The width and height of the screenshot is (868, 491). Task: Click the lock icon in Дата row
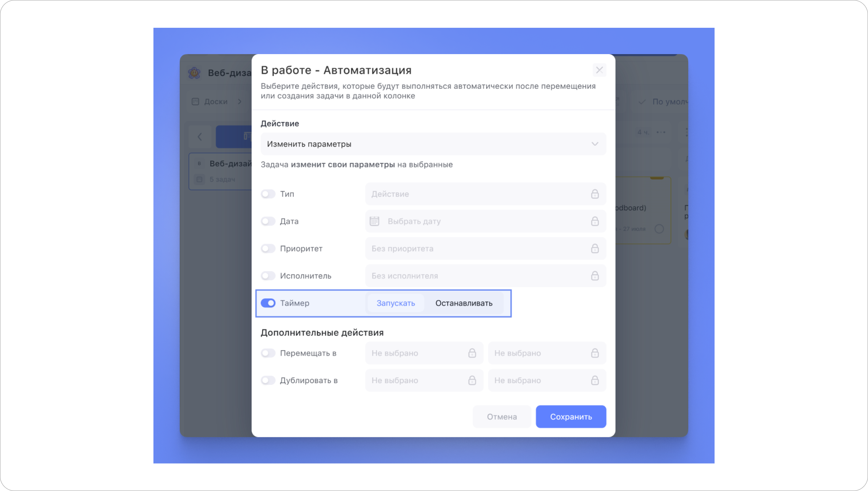tap(595, 221)
